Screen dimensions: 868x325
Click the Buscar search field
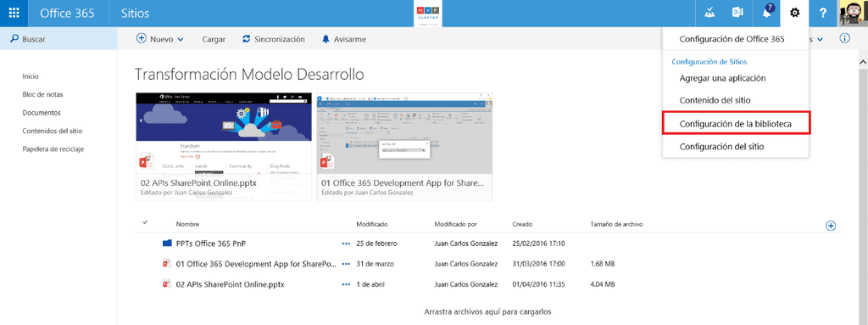(x=58, y=39)
